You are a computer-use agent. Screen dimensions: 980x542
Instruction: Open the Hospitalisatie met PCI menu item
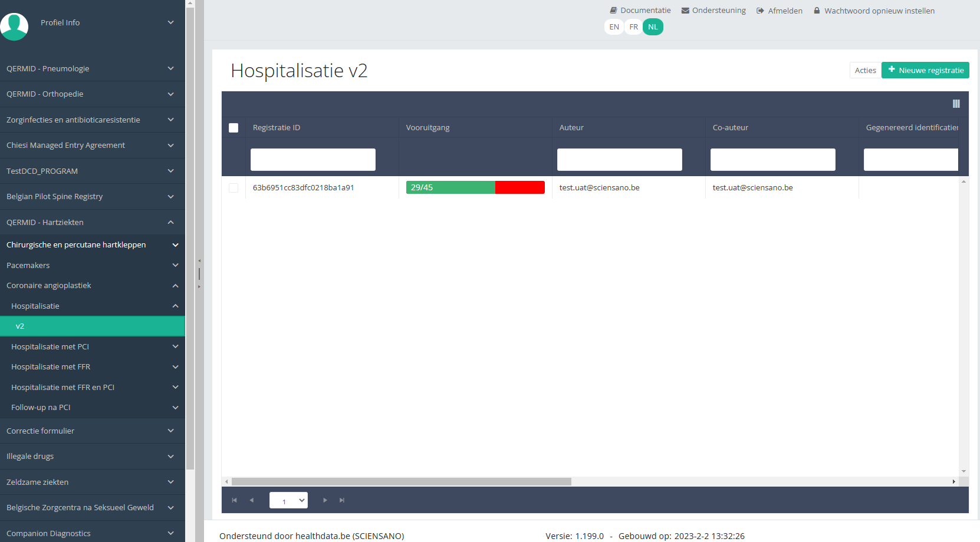(92, 347)
